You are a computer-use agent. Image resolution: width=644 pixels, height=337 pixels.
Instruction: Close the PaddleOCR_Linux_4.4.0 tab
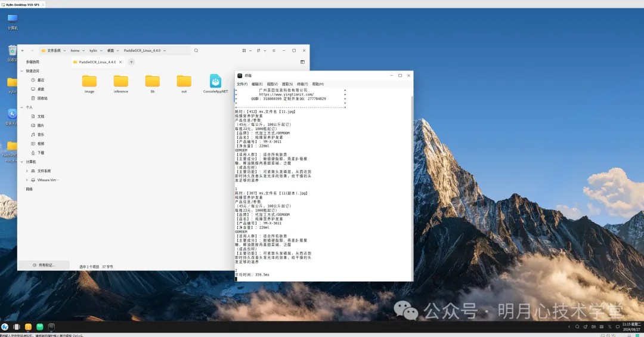pos(120,62)
